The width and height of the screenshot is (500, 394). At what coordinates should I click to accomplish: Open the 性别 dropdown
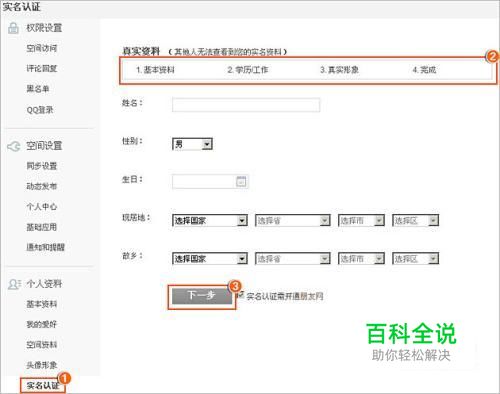(192, 144)
